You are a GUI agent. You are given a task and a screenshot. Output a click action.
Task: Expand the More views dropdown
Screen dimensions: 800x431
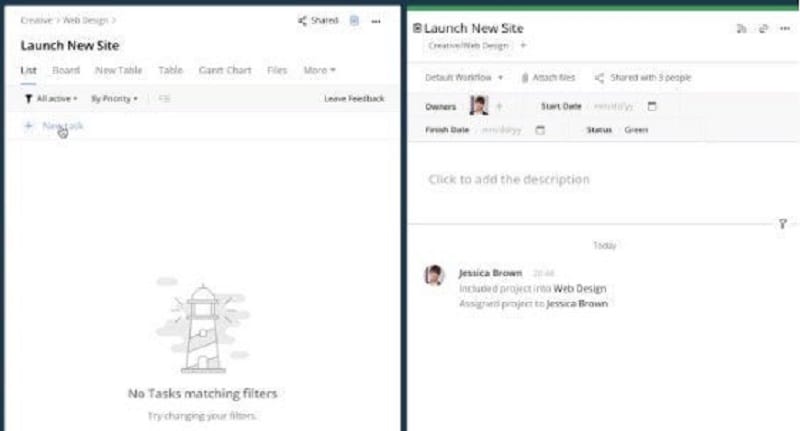[319, 70]
